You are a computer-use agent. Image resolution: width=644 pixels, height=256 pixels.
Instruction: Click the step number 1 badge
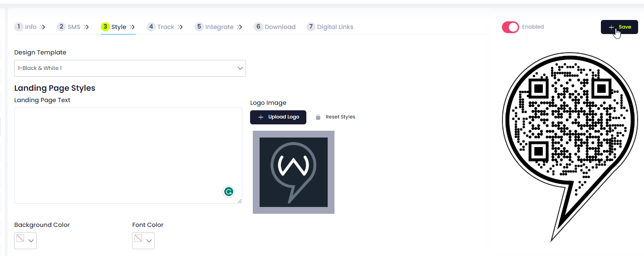coord(19,27)
